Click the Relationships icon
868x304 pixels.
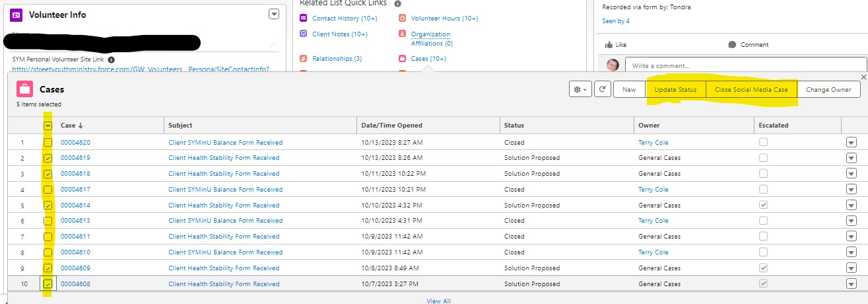[x=304, y=59]
